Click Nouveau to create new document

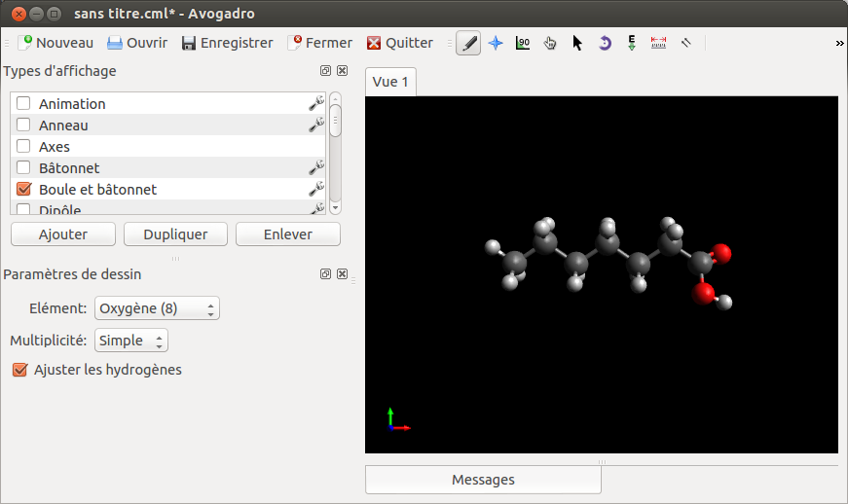[55, 43]
